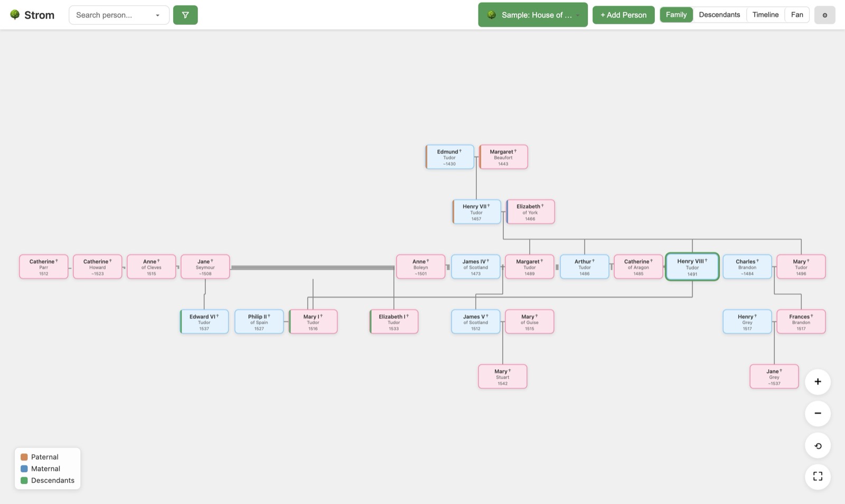This screenshot has height=504, width=845.
Task: Select the Mary Stuart card
Action: pos(503,377)
